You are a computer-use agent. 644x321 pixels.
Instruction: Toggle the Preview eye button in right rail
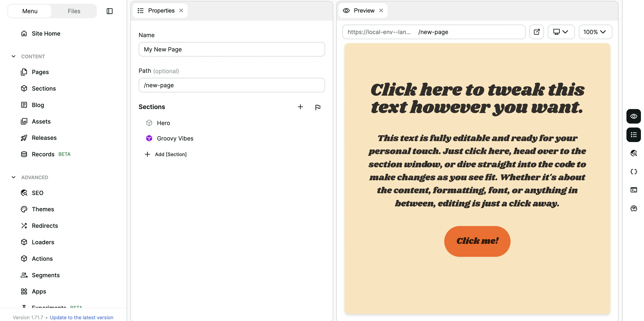[x=633, y=116]
